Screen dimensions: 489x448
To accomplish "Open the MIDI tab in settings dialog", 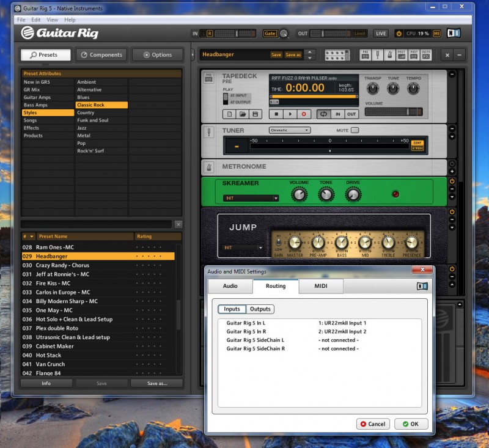I will [x=321, y=286].
